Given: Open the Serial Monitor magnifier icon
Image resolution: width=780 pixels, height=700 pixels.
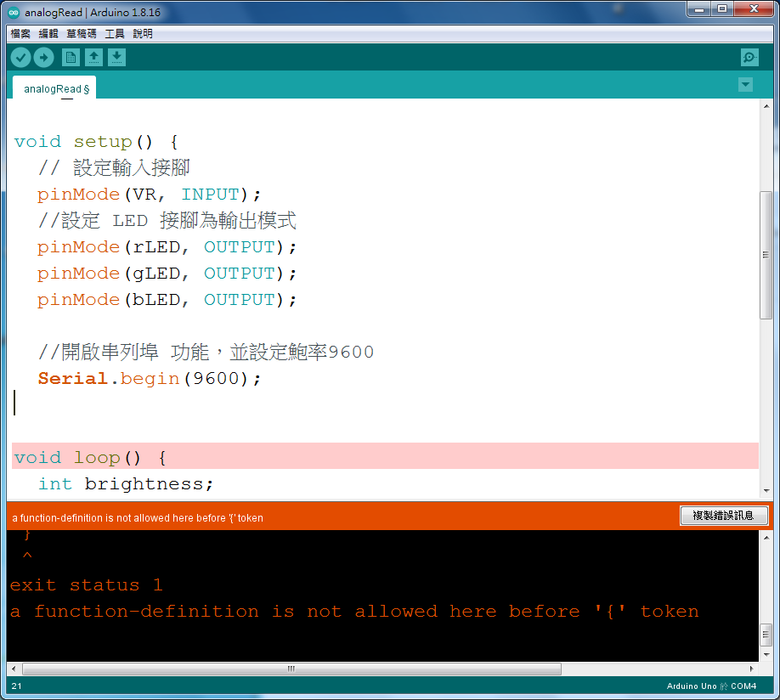Looking at the screenshot, I should tap(749, 58).
